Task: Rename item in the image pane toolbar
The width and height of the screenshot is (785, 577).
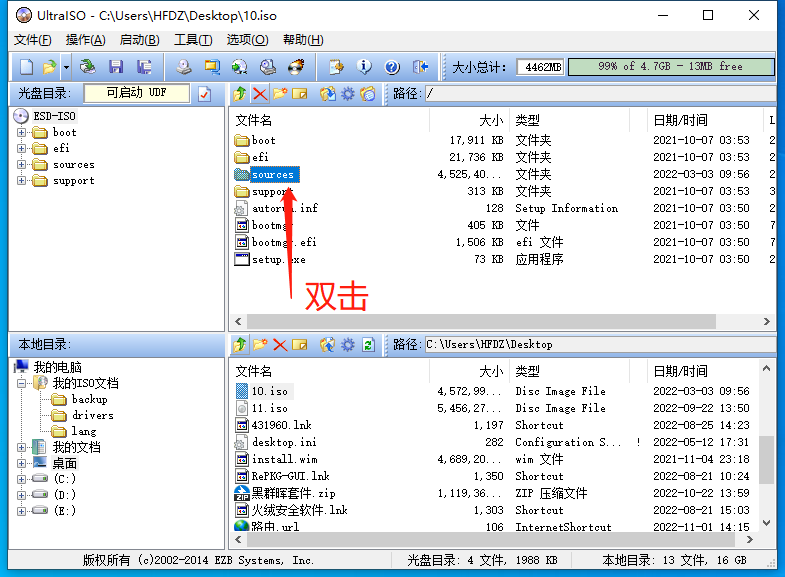Action: [x=299, y=94]
